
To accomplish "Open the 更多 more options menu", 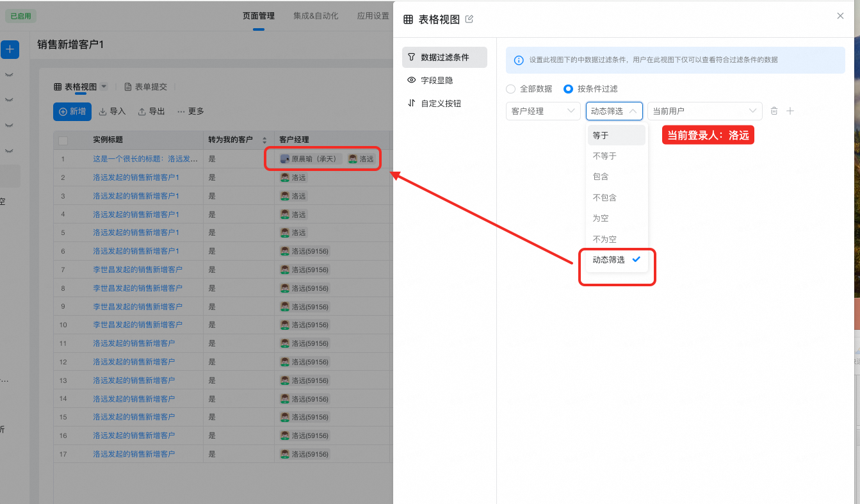I will [x=191, y=111].
